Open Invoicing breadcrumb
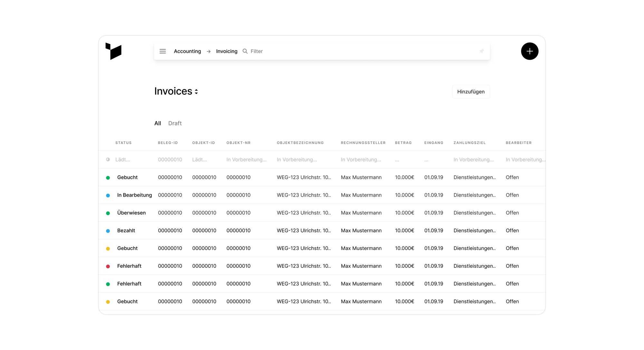 point(227,51)
